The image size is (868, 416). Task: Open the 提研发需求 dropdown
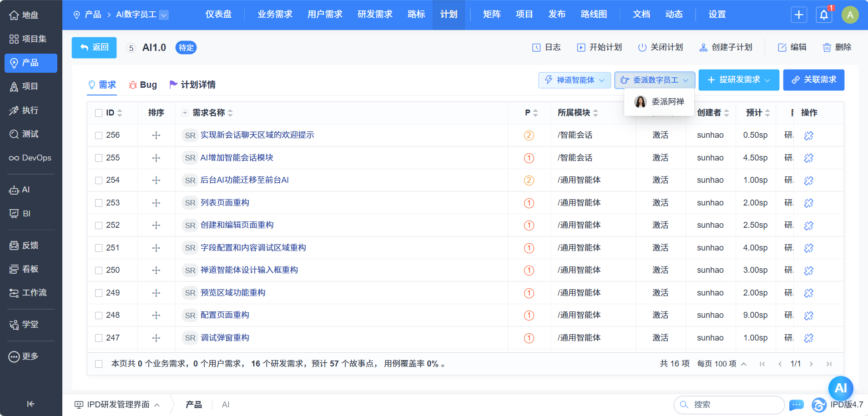[x=739, y=80]
